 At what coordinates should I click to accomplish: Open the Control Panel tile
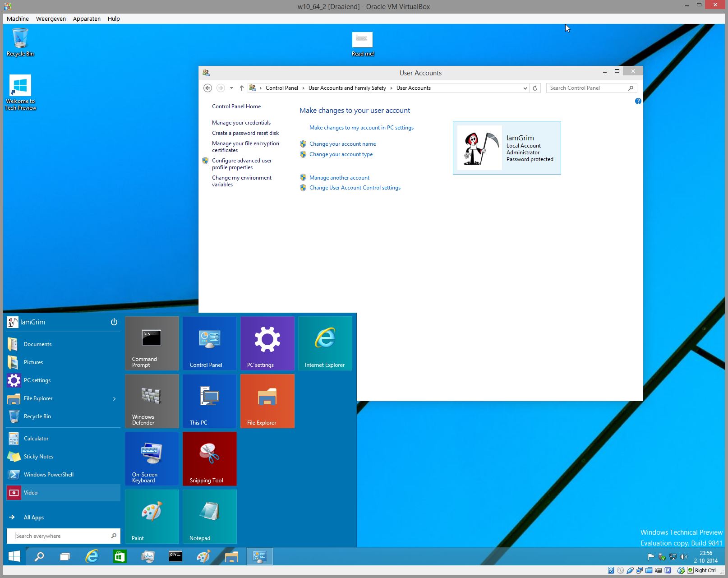tap(210, 343)
